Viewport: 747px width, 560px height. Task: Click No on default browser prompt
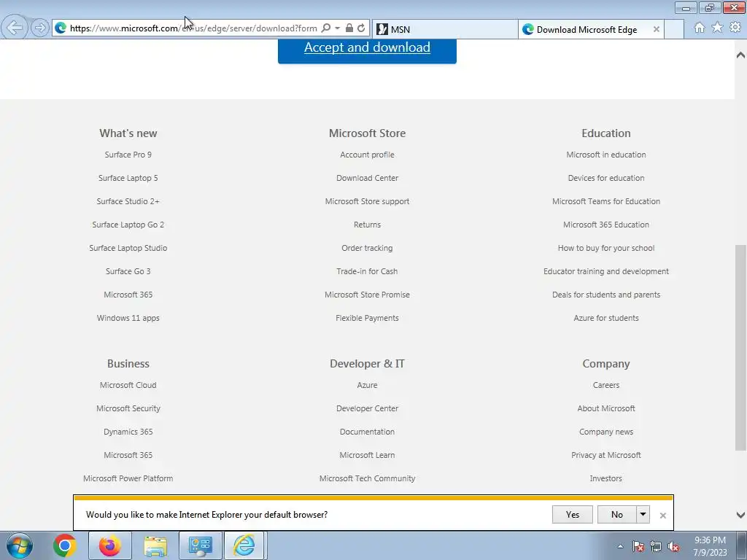coord(617,515)
